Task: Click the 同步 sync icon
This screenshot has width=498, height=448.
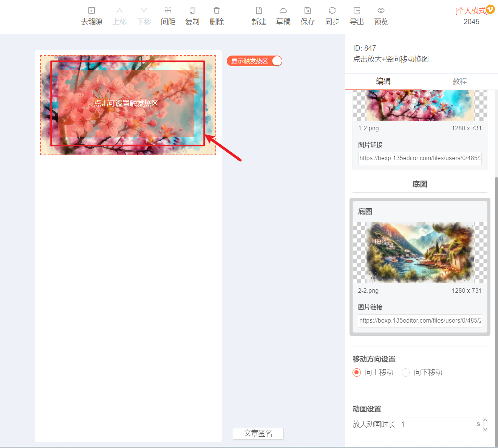Action: coord(332,11)
